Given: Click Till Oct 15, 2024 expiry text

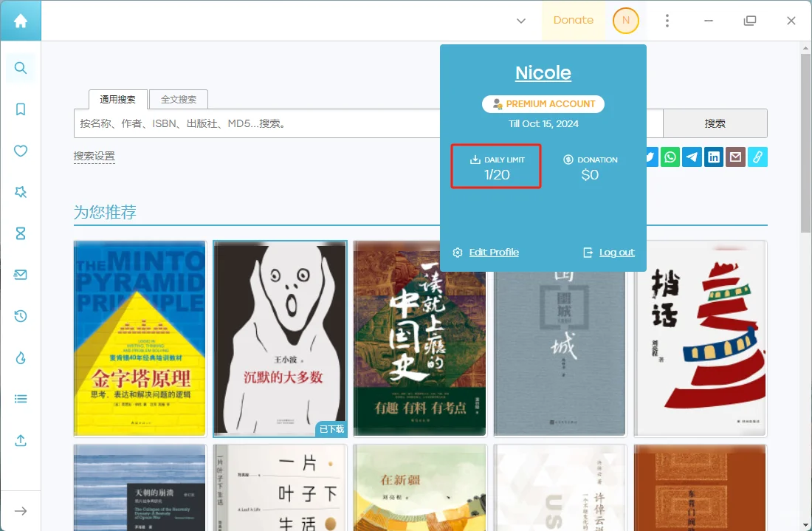Looking at the screenshot, I should (x=543, y=124).
